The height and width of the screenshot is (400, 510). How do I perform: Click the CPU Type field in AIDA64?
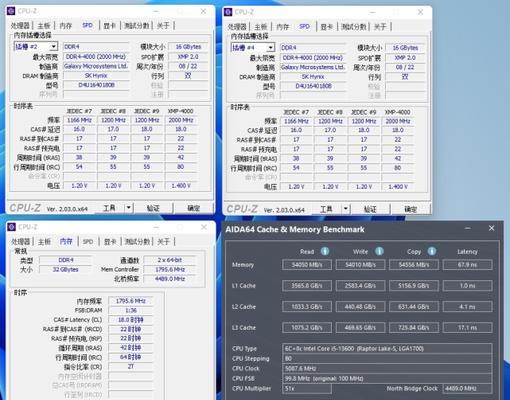387,349
